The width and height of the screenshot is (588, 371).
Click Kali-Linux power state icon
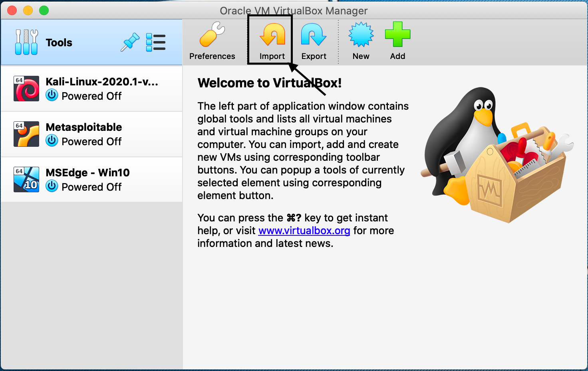tap(52, 95)
